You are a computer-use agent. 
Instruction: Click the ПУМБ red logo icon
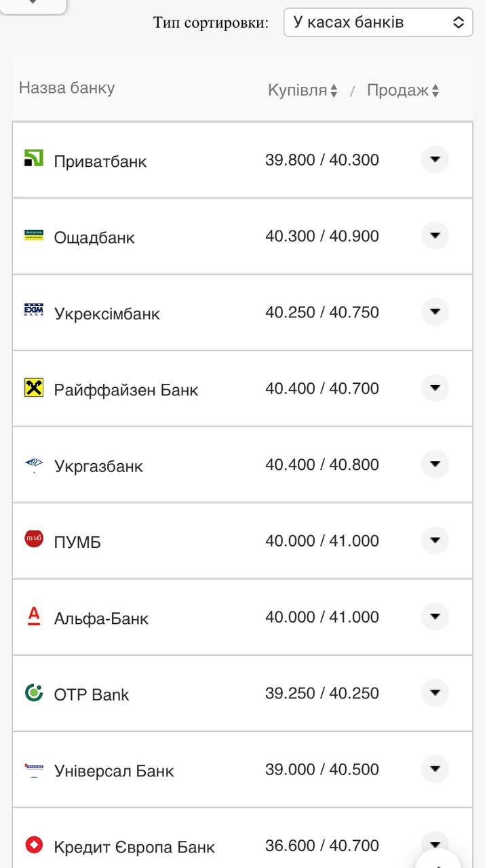[34, 539]
